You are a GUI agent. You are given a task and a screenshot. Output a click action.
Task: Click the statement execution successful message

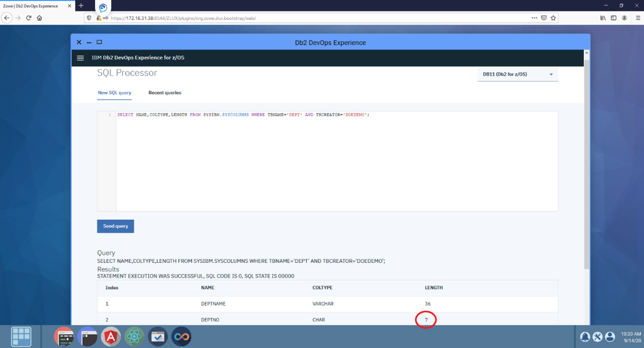click(196, 276)
